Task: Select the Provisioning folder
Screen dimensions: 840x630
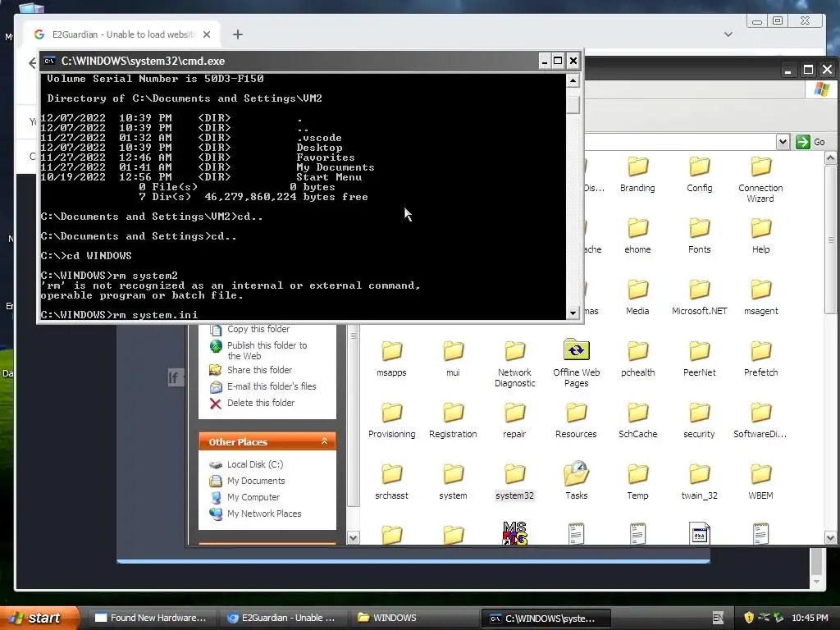Action: click(x=391, y=420)
